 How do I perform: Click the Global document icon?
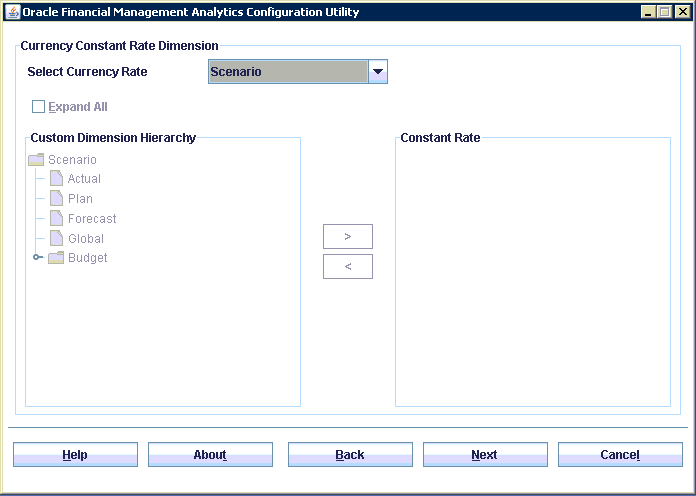(56, 238)
